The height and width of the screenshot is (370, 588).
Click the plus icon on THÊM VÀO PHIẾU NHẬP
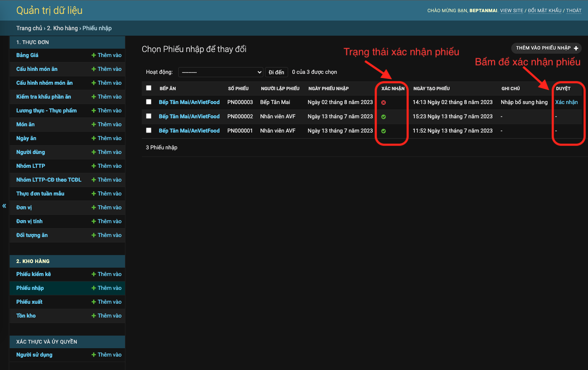pyautogui.click(x=577, y=48)
